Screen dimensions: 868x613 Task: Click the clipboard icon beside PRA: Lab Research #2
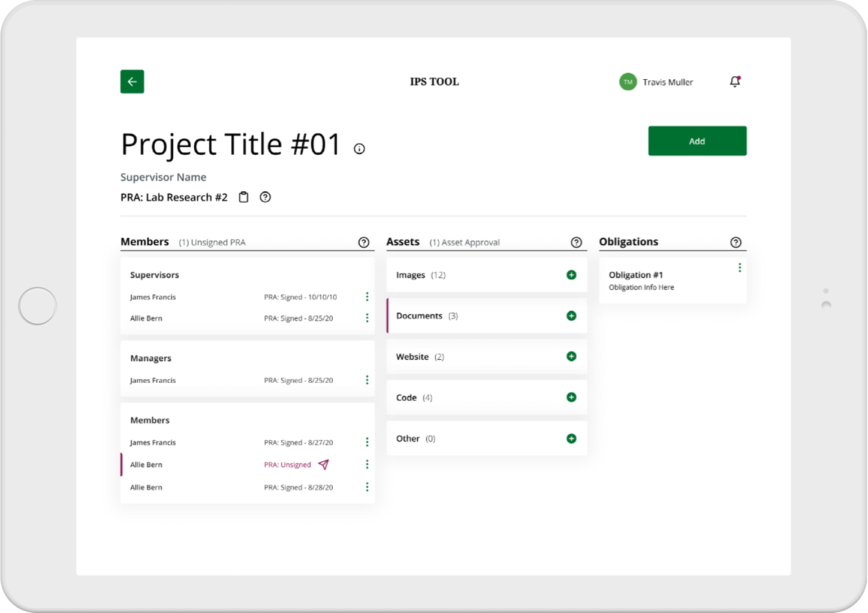[243, 197]
